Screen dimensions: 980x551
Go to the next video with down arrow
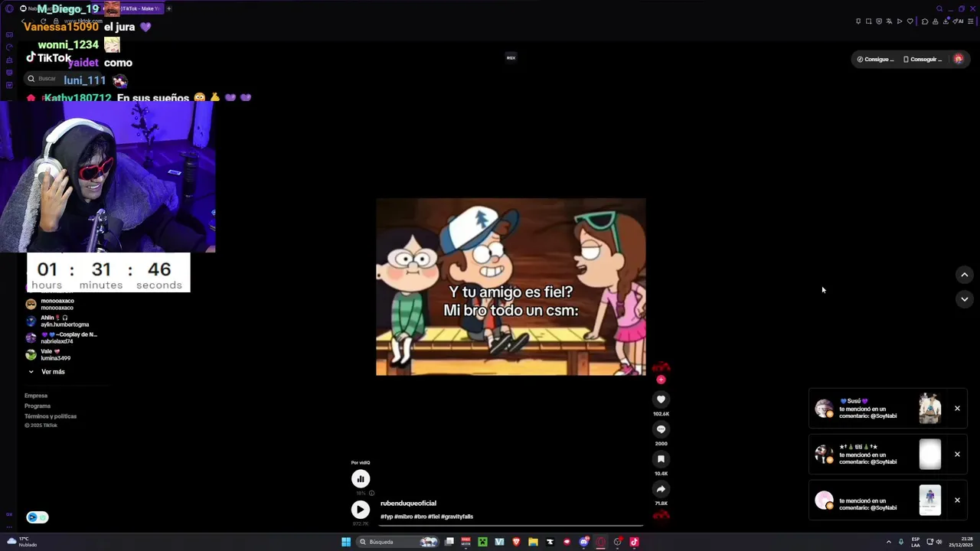[965, 299]
